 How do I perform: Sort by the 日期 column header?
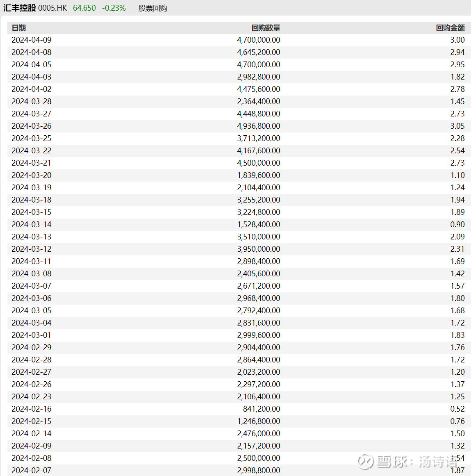(x=19, y=28)
